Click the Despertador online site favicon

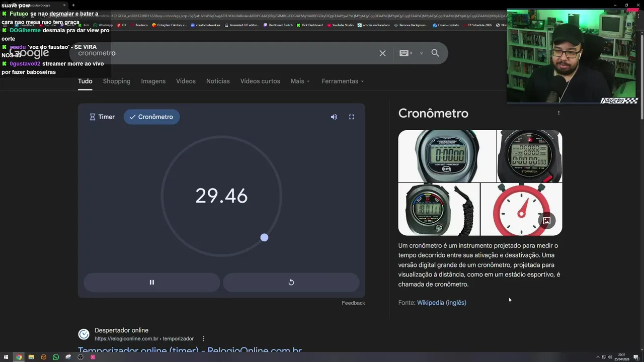pos(84,334)
